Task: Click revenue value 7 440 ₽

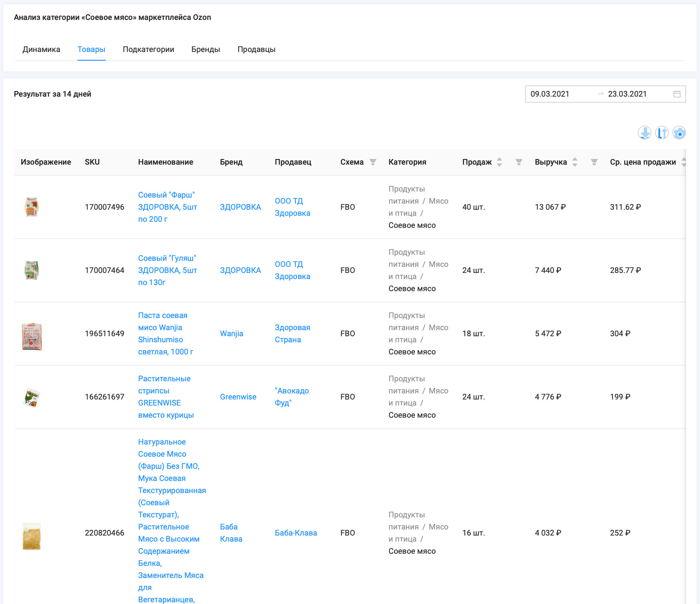Action: [x=548, y=270]
